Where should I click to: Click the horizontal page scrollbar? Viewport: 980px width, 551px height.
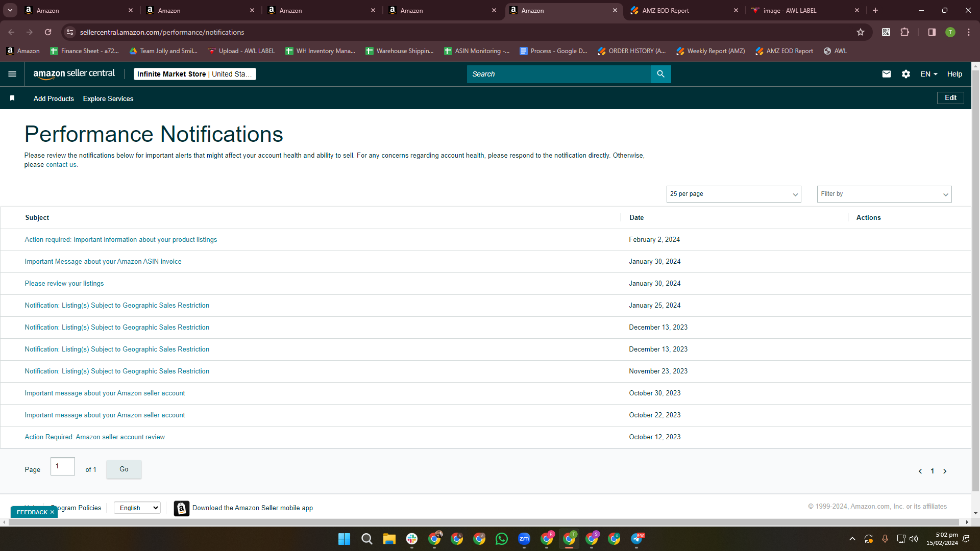coord(485,522)
